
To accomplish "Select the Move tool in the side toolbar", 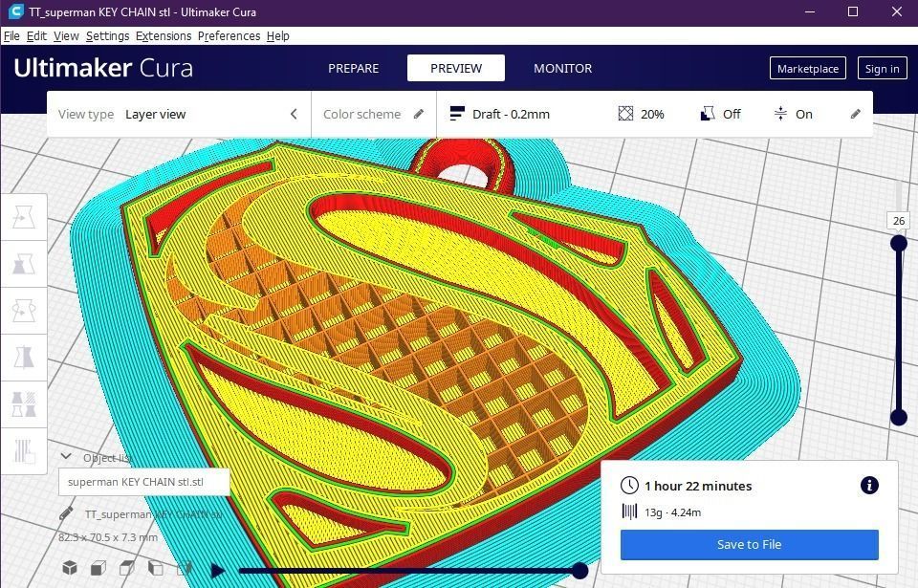I will tap(23, 217).
